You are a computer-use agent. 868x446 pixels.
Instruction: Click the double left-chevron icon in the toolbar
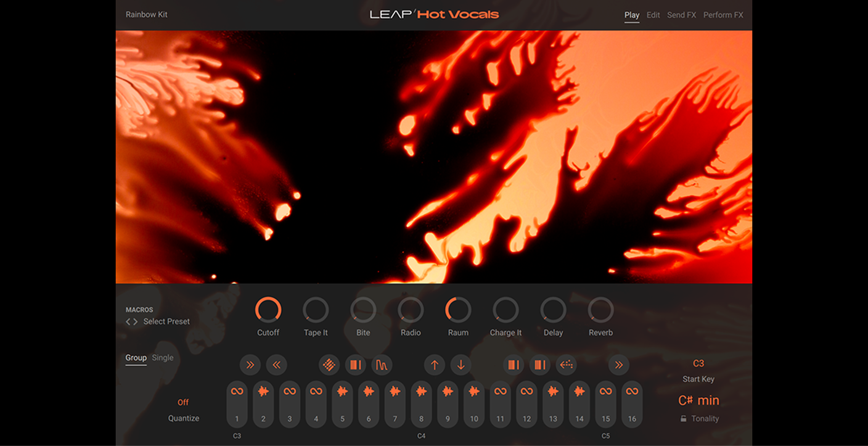(x=277, y=365)
